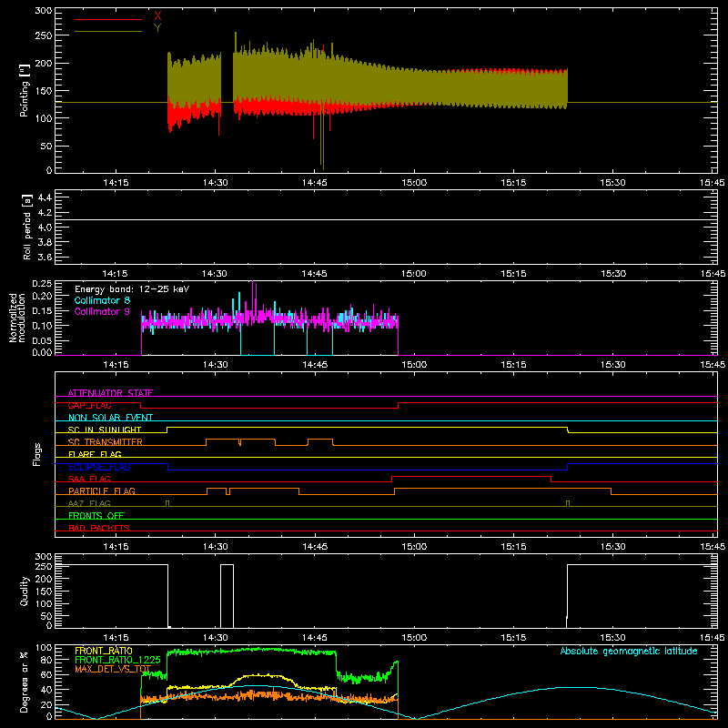
Task: Click the 15:00 tick under the Pointing plot
Action: coord(414,183)
